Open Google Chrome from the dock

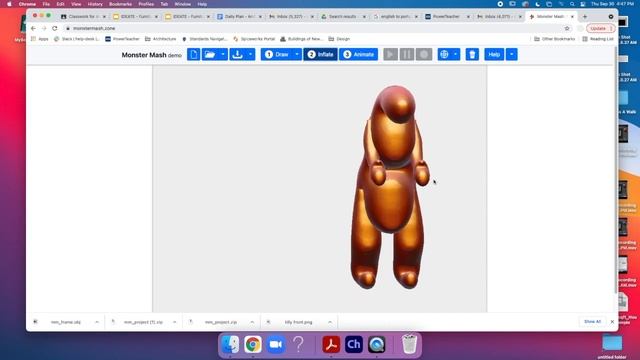tap(253, 344)
